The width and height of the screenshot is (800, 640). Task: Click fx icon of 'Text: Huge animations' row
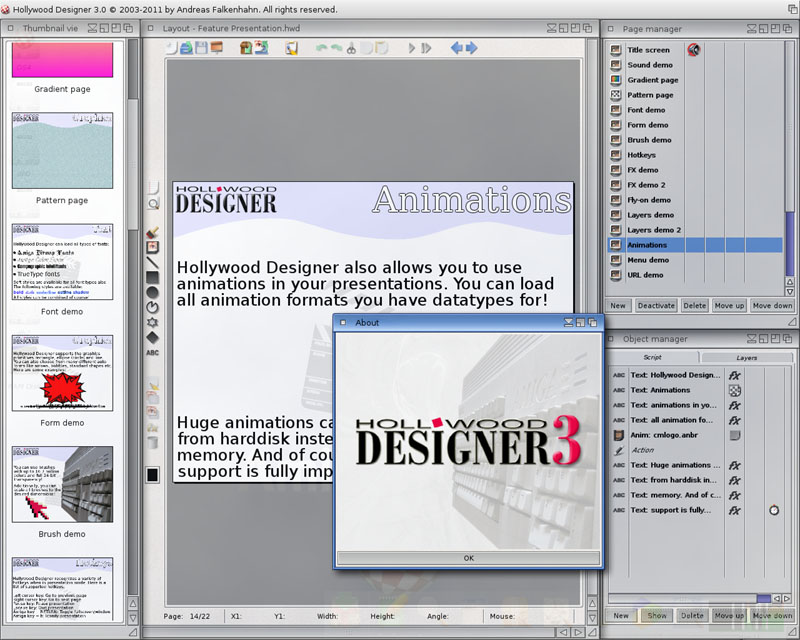coord(734,465)
